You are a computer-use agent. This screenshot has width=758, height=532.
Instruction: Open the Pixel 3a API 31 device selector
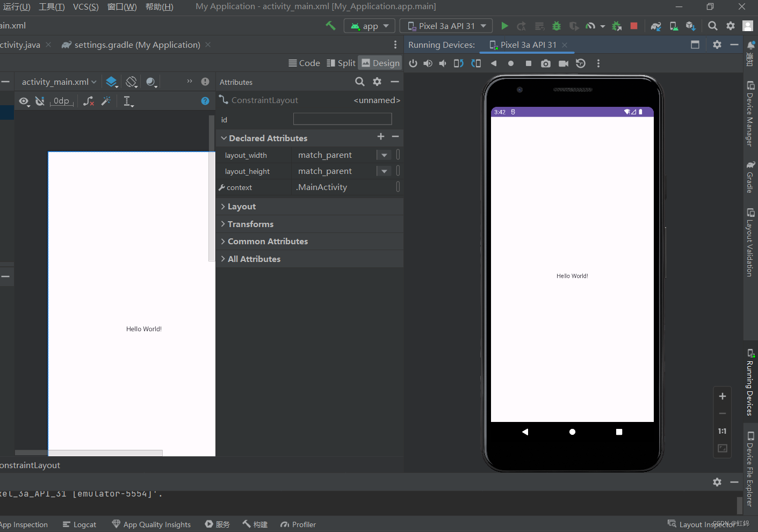click(447, 26)
